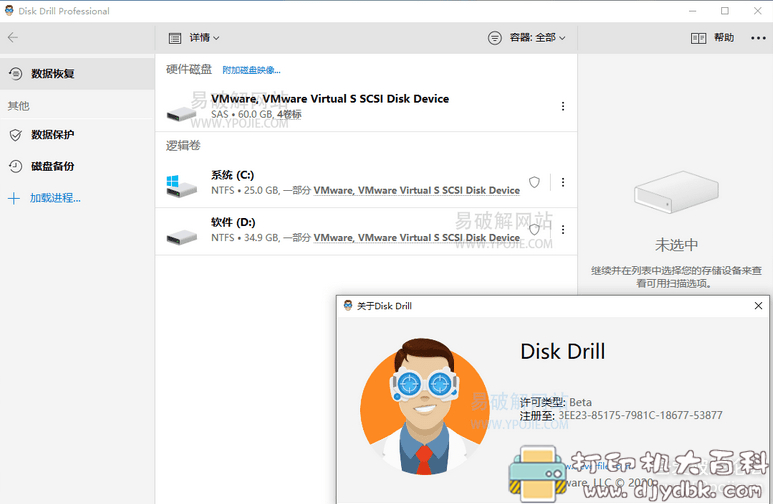Click the parent disk link under 系统 (C:)
Viewport: 773px width, 504px height.
417,190
